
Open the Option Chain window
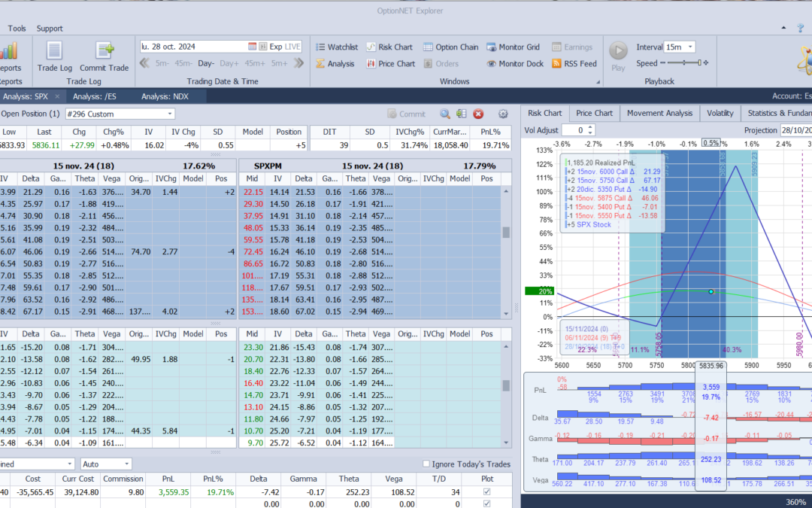tap(450, 47)
